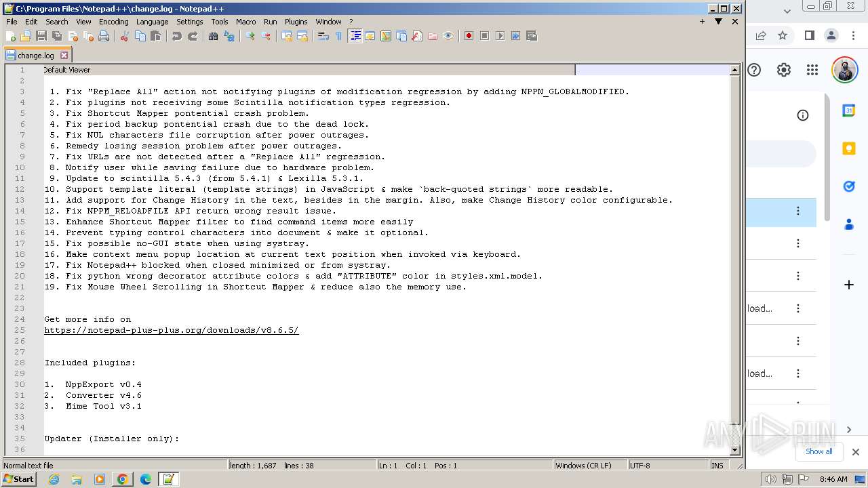Open the File menu
This screenshot has width=868, height=488.
(x=12, y=22)
